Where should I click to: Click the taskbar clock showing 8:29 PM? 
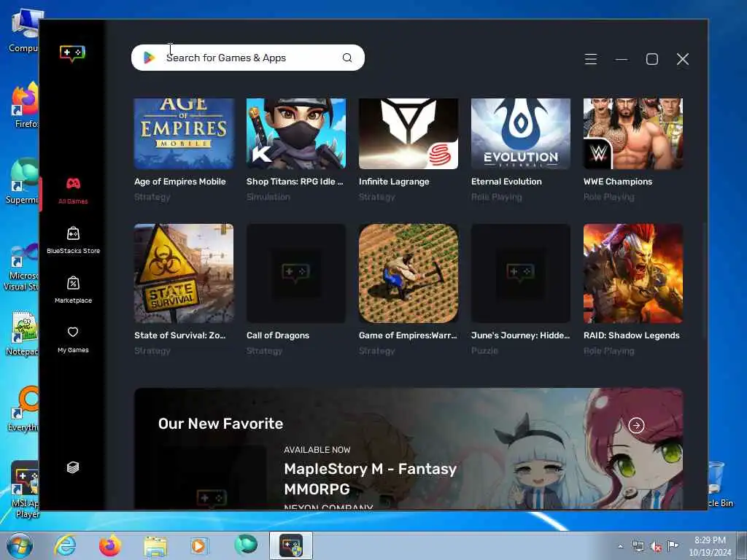click(710, 546)
